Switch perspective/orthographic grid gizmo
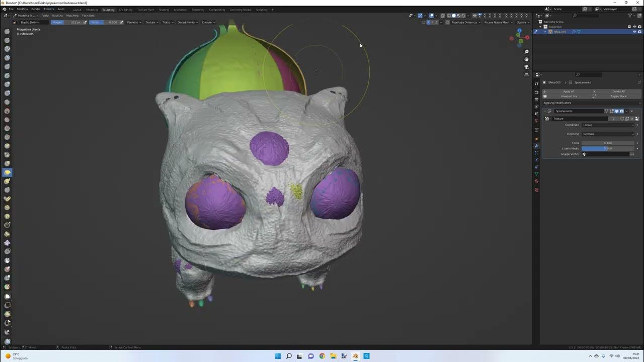Image resolution: width=644 pixels, height=362 pixels. (x=527, y=74)
